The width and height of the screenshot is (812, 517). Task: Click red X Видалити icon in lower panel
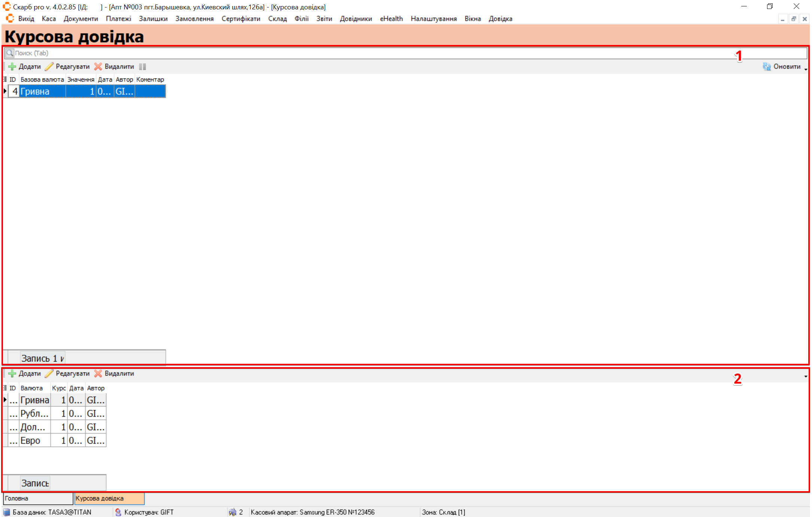[98, 374]
